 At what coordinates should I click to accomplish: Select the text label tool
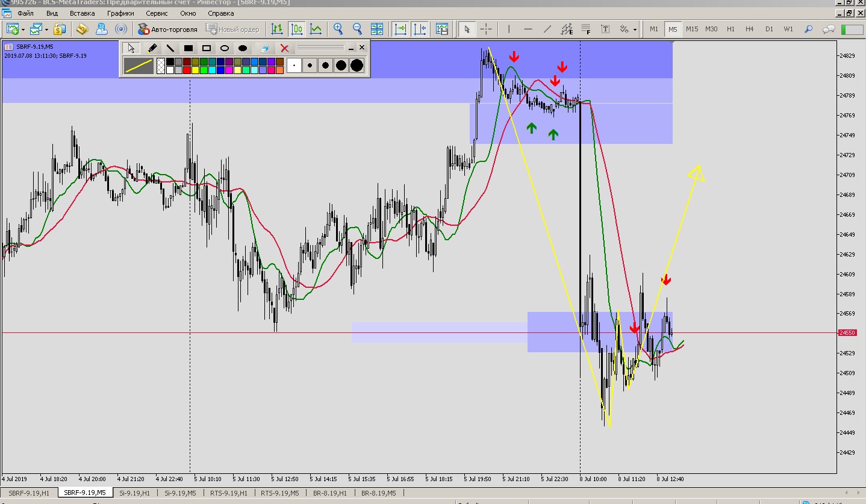(605, 29)
